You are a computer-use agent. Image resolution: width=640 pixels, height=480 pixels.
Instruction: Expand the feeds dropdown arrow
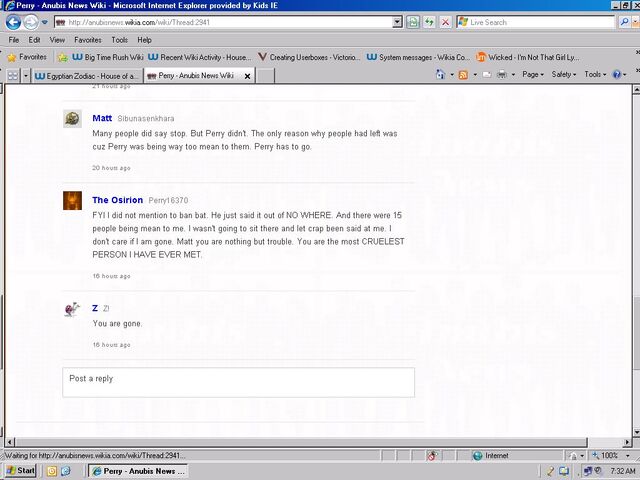pyautogui.click(x=475, y=75)
